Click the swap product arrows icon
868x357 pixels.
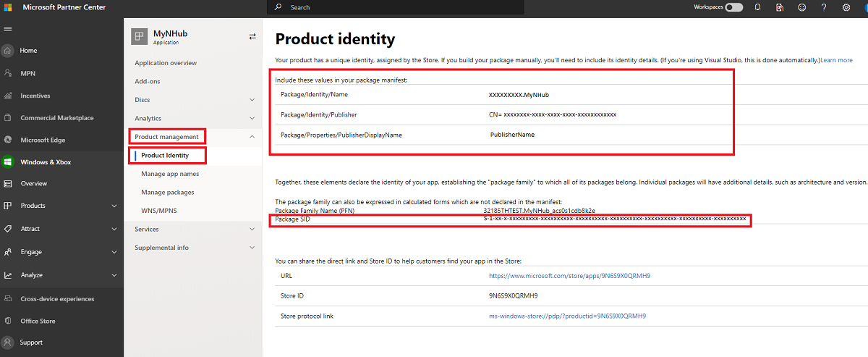pos(252,36)
